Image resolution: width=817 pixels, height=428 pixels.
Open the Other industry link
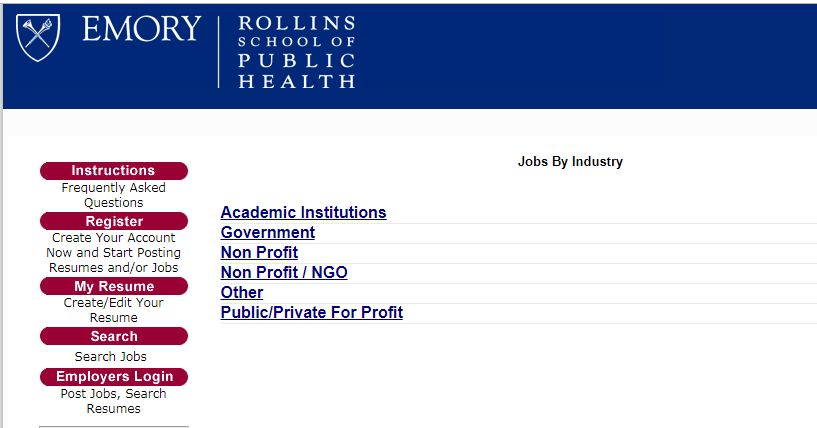[x=242, y=292]
